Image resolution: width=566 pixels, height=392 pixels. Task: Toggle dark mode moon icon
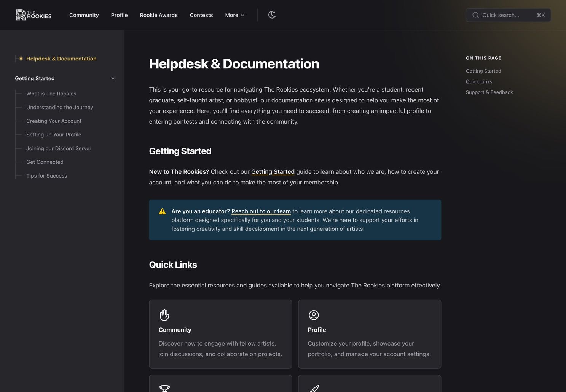[x=272, y=15]
